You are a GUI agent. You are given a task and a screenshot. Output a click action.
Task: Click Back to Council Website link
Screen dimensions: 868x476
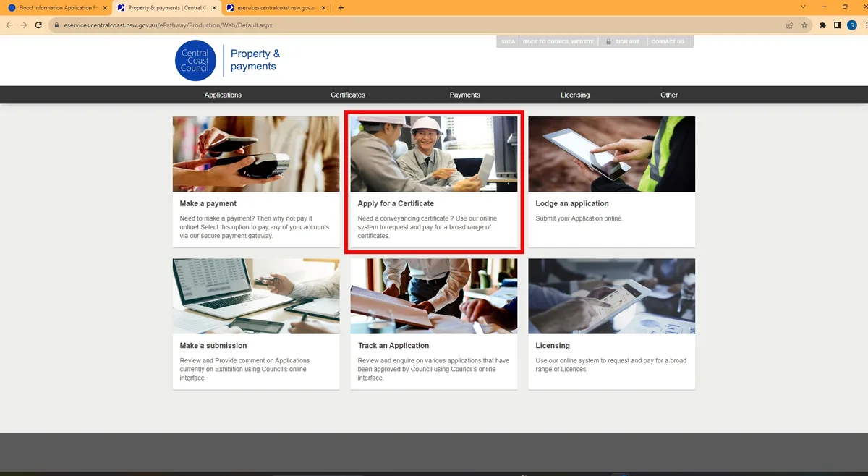(558, 41)
